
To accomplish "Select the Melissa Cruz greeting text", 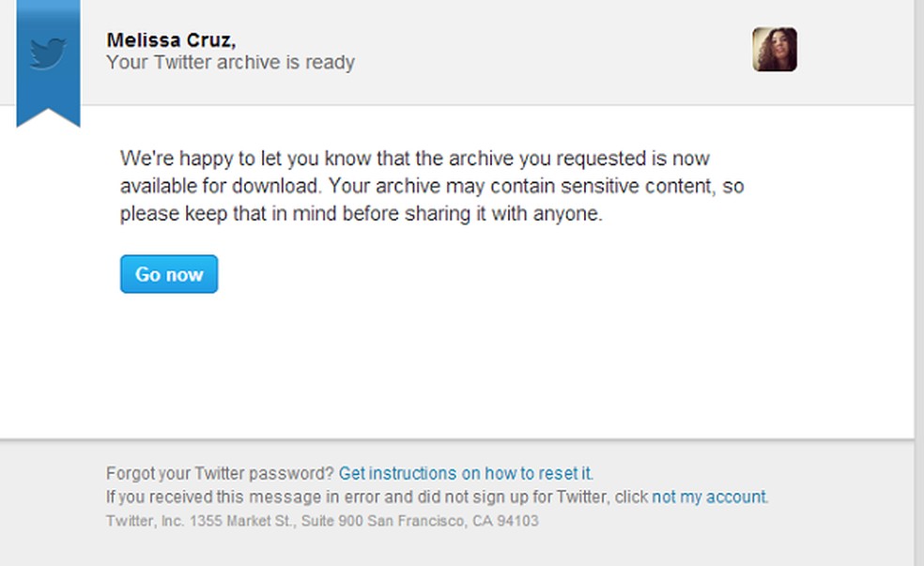I will pyautogui.click(x=173, y=40).
